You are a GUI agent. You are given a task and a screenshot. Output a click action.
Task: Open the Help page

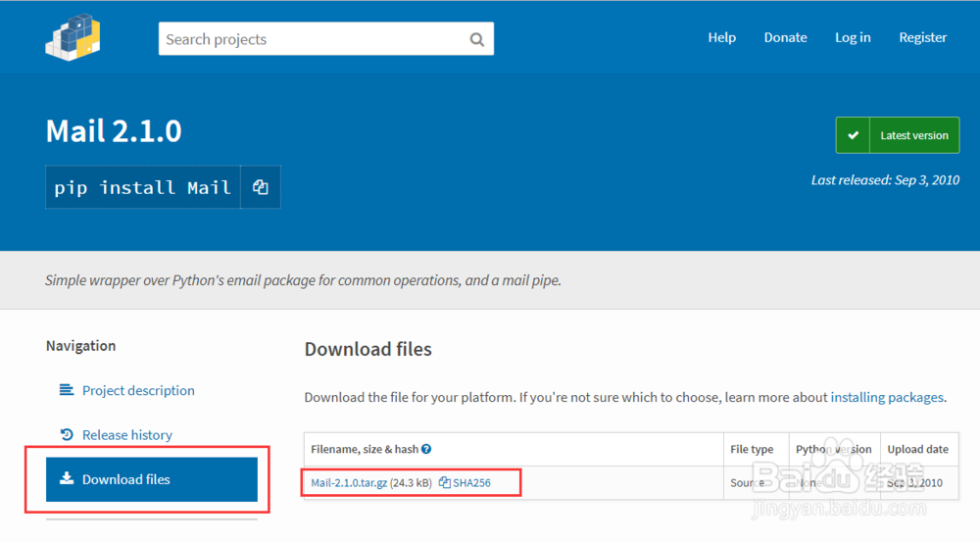721,37
